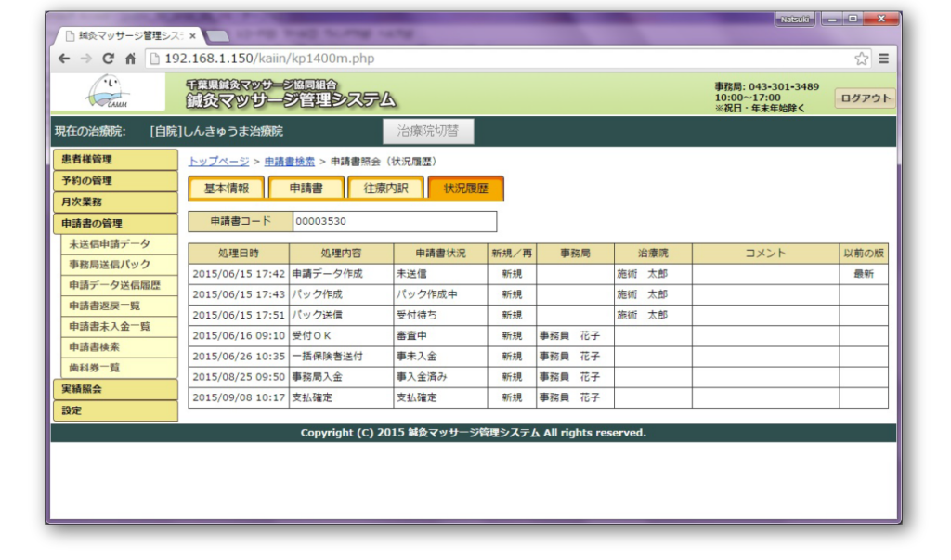The image size is (951, 560).
Task: Click the 事未入金 status cell
Action: coord(440,357)
